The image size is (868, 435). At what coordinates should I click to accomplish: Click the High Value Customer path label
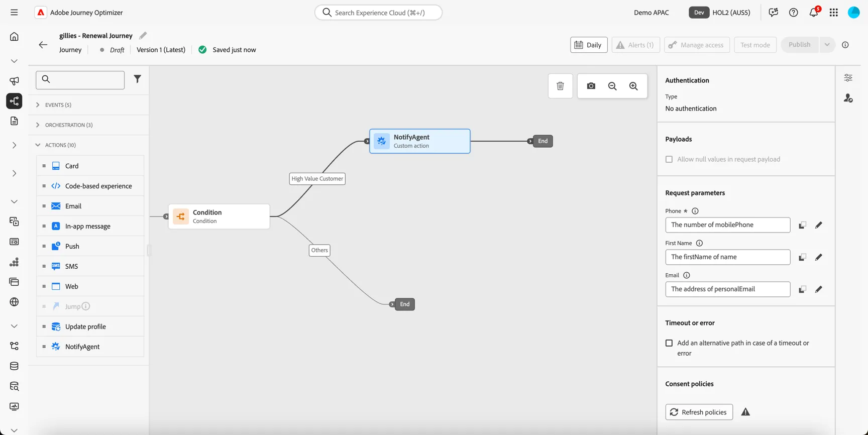coord(317,179)
